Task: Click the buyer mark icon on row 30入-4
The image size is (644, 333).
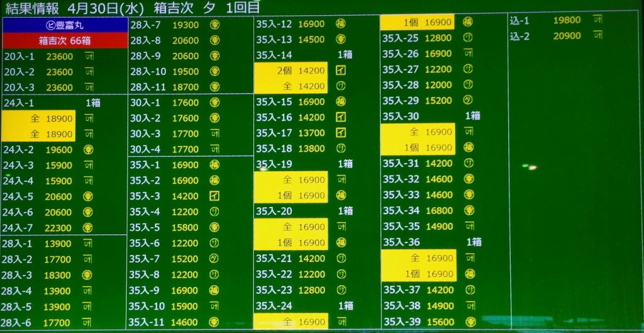Action: coord(214,149)
